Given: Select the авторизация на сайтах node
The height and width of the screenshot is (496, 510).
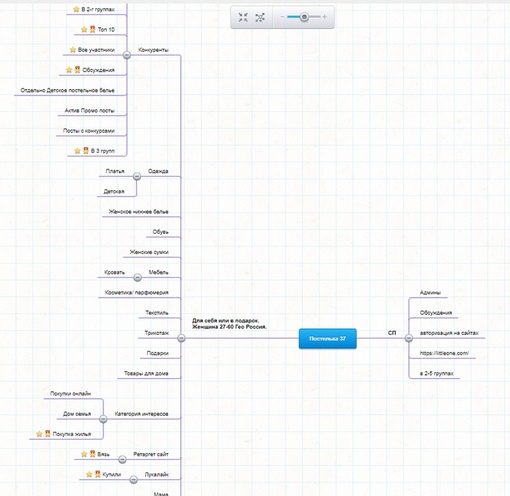Looking at the screenshot, I should (x=449, y=333).
